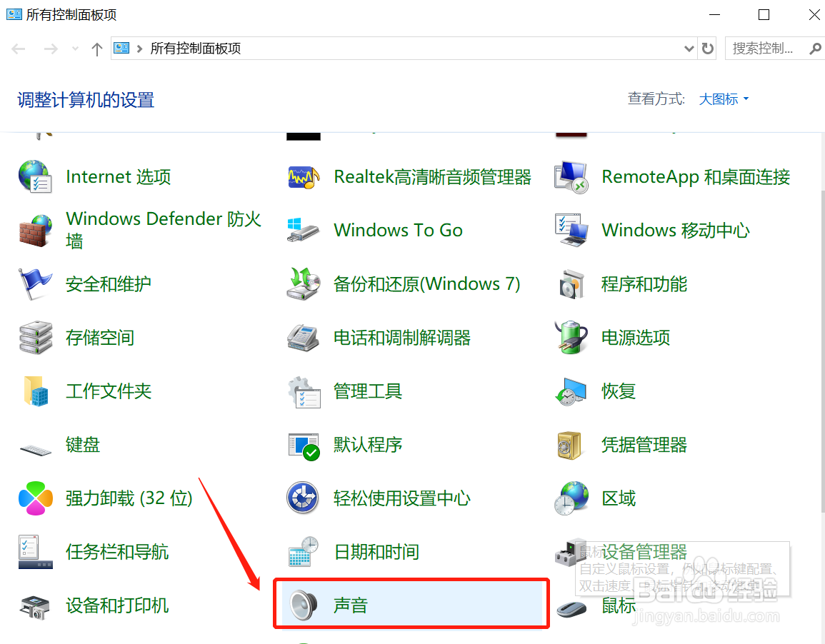Open the 设备和打印机 printer icon

click(x=35, y=607)
